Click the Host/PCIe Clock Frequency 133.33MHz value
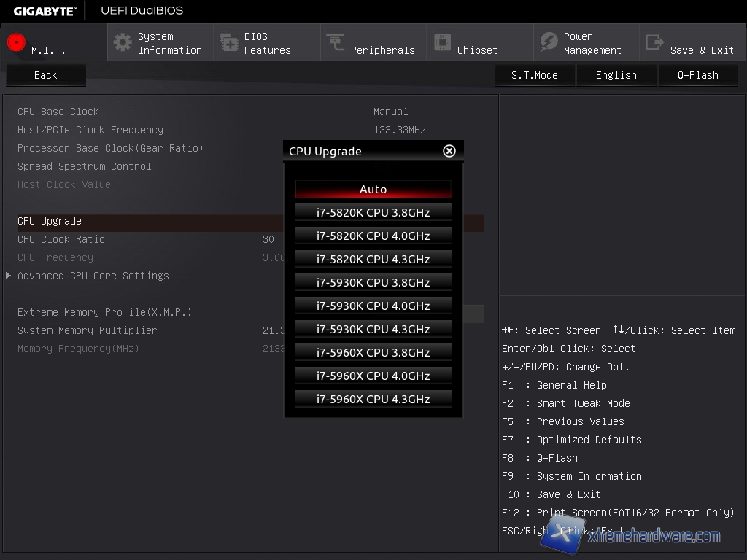Screen dimensions: 747x560 click(x=399, y=130)
